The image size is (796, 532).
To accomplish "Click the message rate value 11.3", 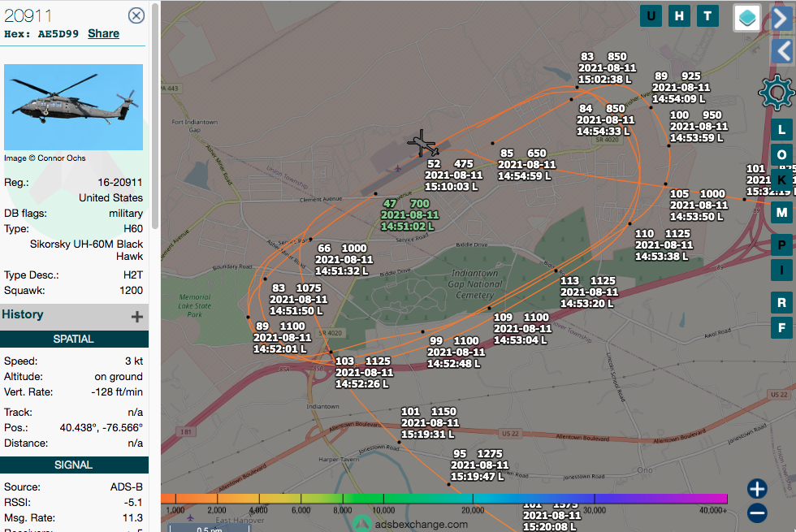I will [x=132, y=518].
